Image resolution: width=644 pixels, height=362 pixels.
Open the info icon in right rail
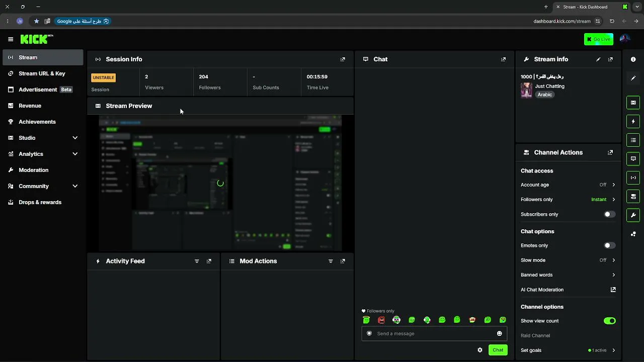coord(633,59)
